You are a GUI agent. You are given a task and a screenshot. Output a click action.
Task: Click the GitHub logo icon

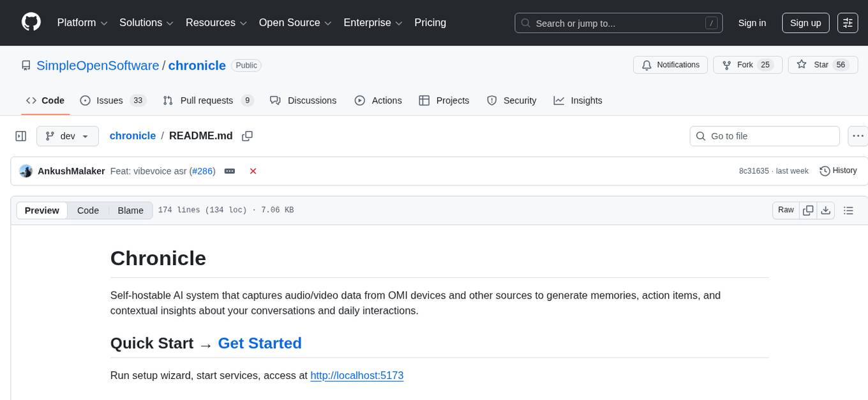tap(31, 22)
